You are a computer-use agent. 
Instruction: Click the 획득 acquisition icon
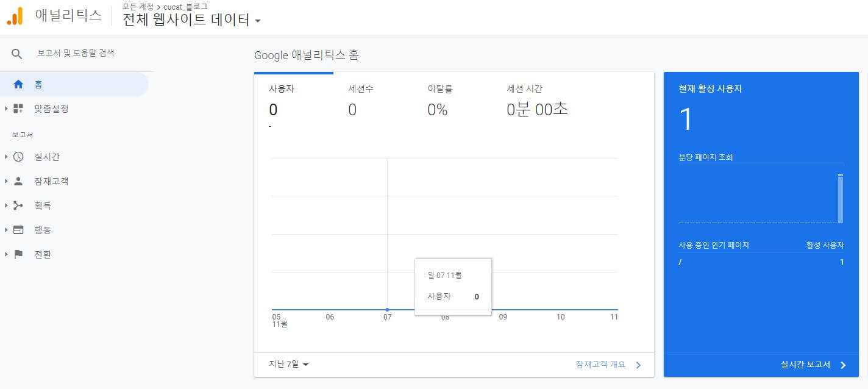[18, 205]
